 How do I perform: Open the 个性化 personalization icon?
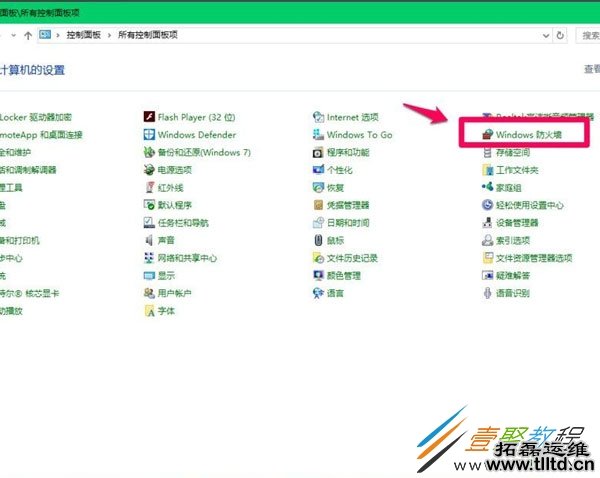click(318, 170)
